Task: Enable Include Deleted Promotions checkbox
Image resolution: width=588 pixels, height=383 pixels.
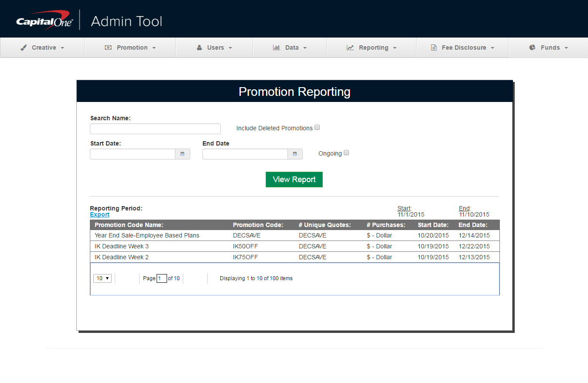Action: [x=317, y=128]
